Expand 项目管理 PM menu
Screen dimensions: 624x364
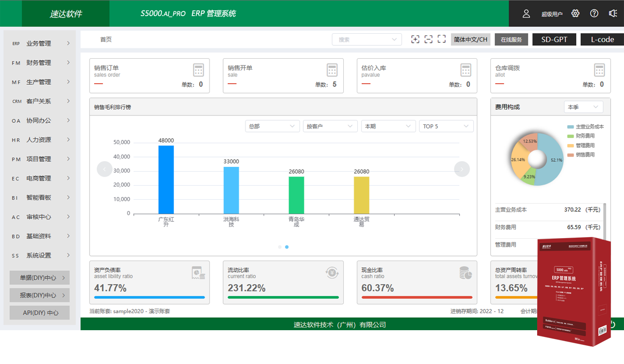pos(40,159)
